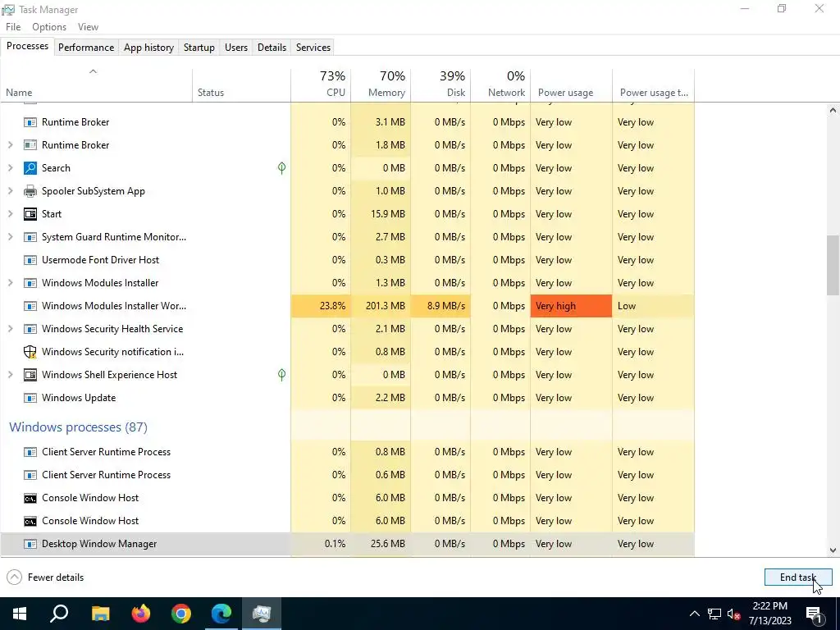The height and width of the screenshot is (630, 840).
Task: Show hidden tray icons chevron
Action: click(x=694, y=614)
